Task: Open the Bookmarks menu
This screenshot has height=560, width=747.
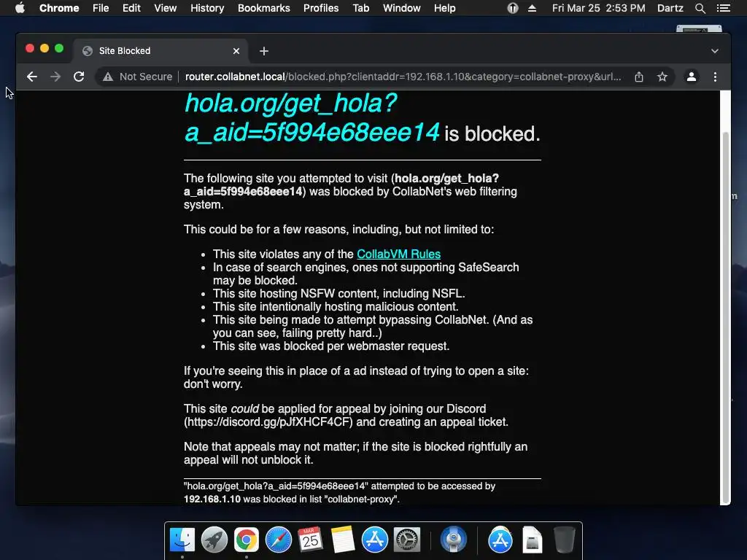Action: pos(263,8)
